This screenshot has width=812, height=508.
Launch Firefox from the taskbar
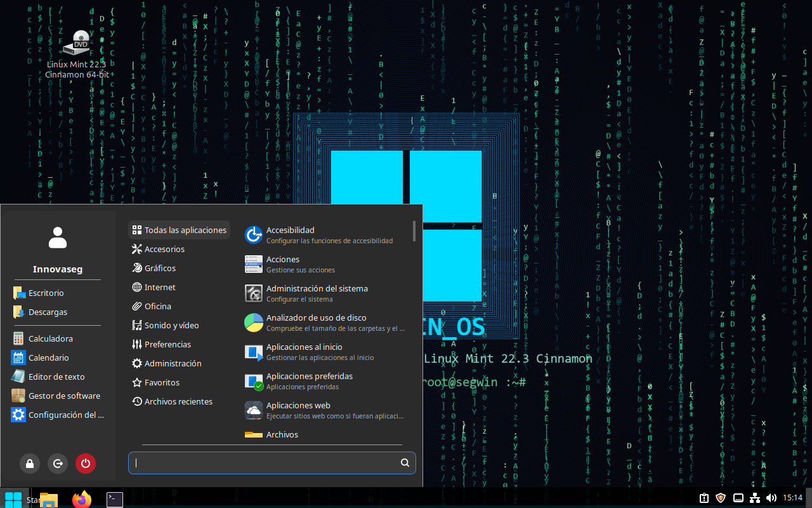tap(81, 500)
